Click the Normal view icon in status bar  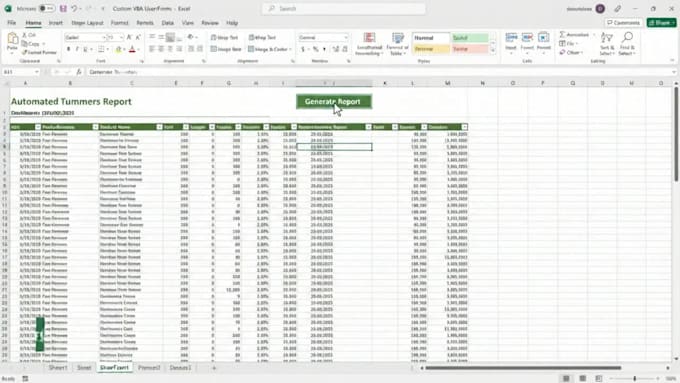coord(566,379)
